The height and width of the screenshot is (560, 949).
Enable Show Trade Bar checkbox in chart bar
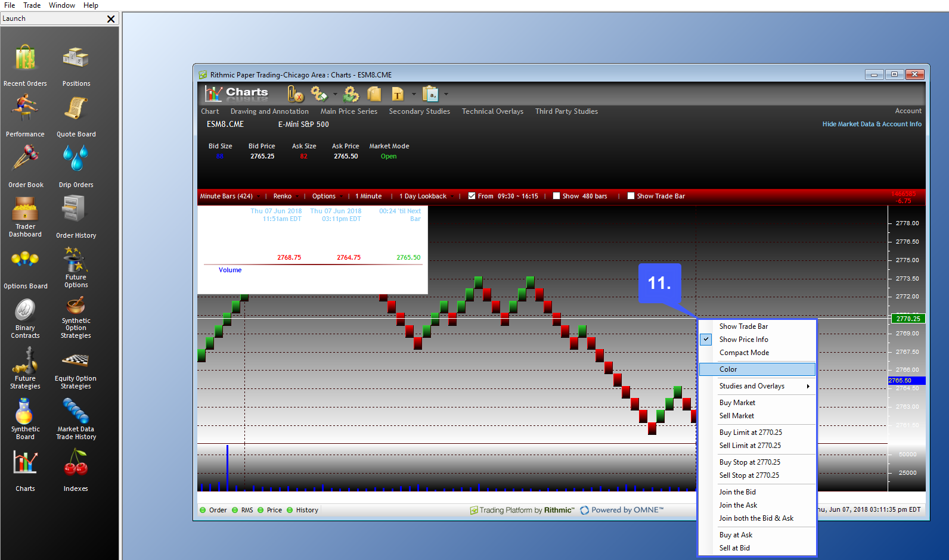point(631,196)
